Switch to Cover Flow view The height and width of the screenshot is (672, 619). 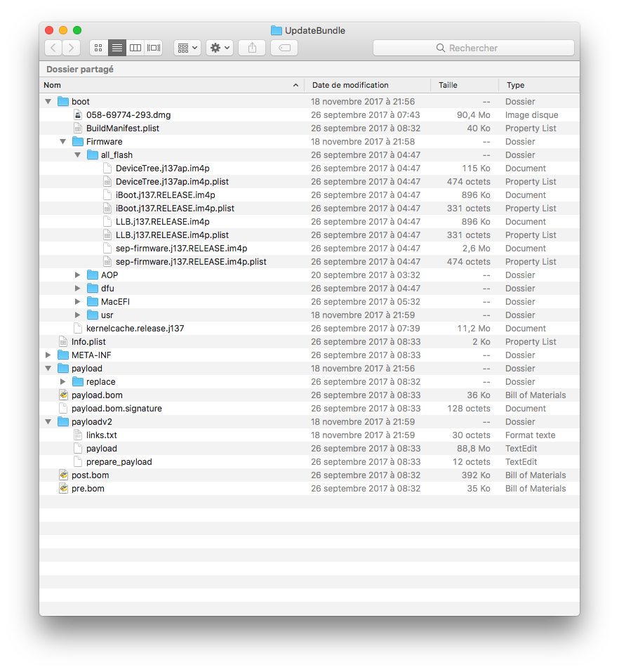[154, 48]
